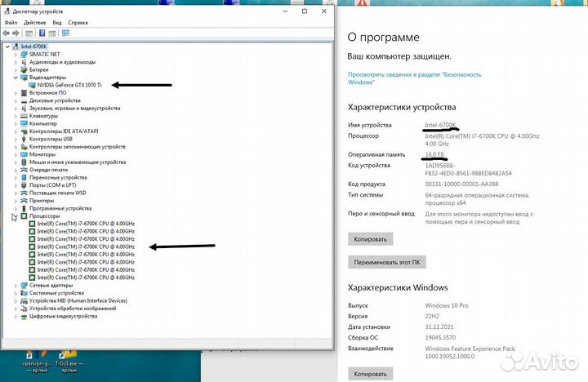588x382 pixels.
Task: Click the Поставщик печати WSD icon
Action: (24, 193)
